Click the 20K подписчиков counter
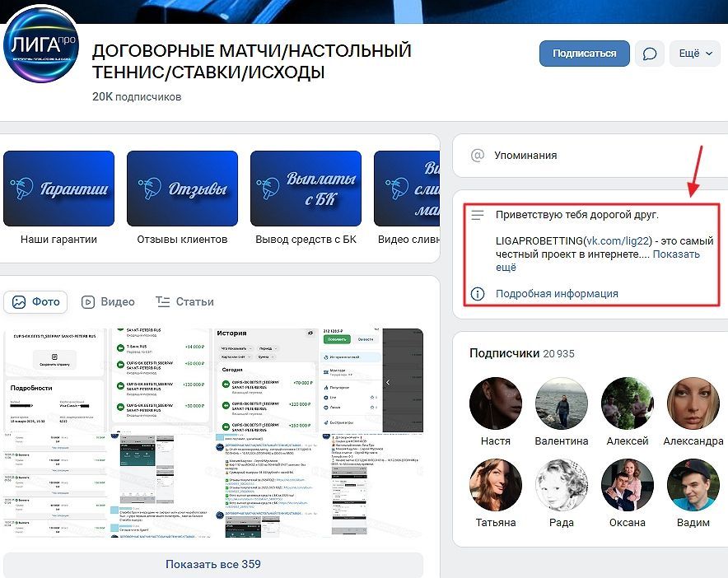Viewport: 728px width, 578px height. [137, 96]
